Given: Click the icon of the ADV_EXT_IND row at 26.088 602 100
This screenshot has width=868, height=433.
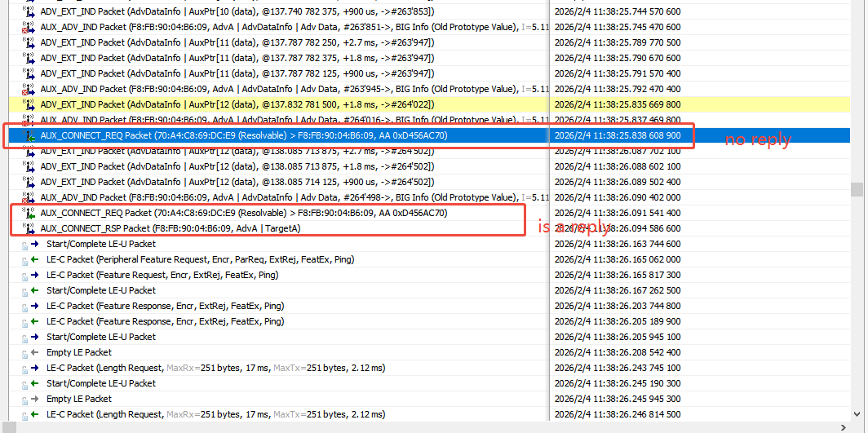Looking at the screenshot, I should pyautogui.click(x=29, y=166).
